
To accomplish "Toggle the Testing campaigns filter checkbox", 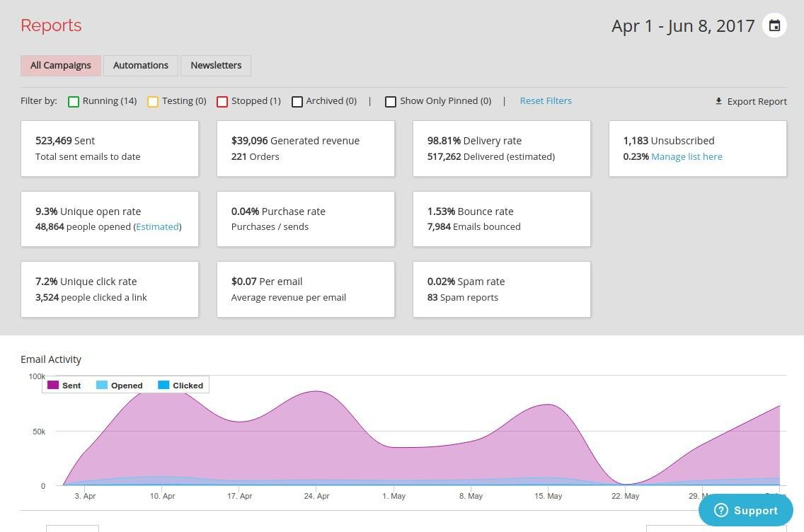I will click(x=153, y=101).
